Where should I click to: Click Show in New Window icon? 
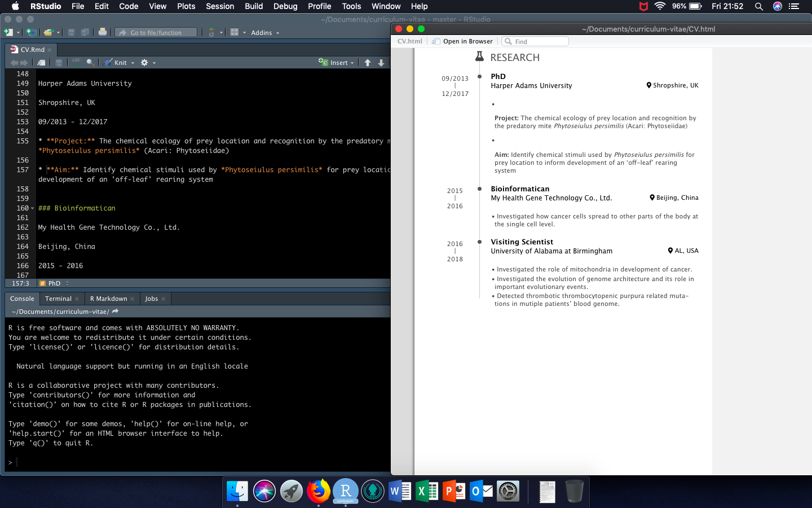[x=41, y=63]
